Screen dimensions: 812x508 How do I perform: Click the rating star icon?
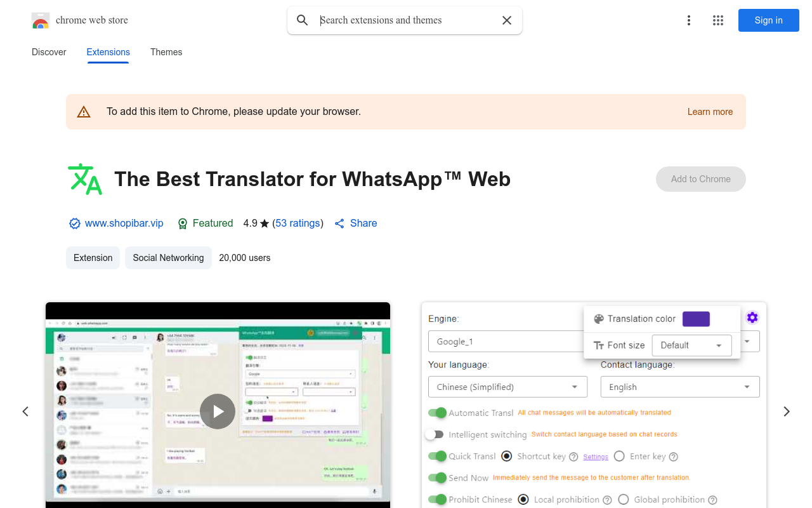(265, 224)
